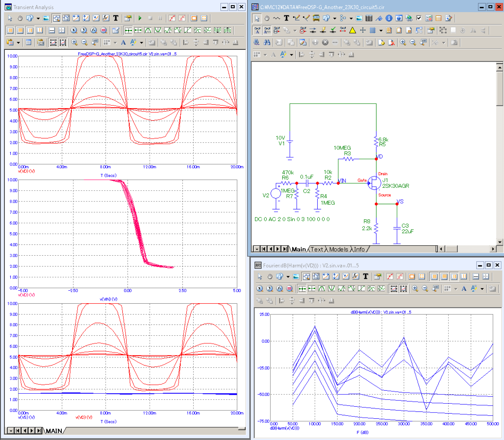
Task: Go to first page button in Transient Analysis tab bar
Action: [x=17, y=431]
